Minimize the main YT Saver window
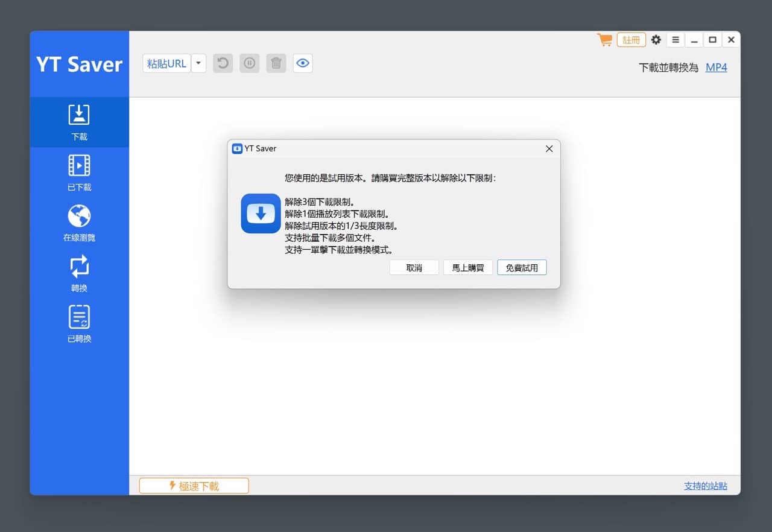Viewport: 772px width, 532px height. pyautogui.click(x=694, y=40)
